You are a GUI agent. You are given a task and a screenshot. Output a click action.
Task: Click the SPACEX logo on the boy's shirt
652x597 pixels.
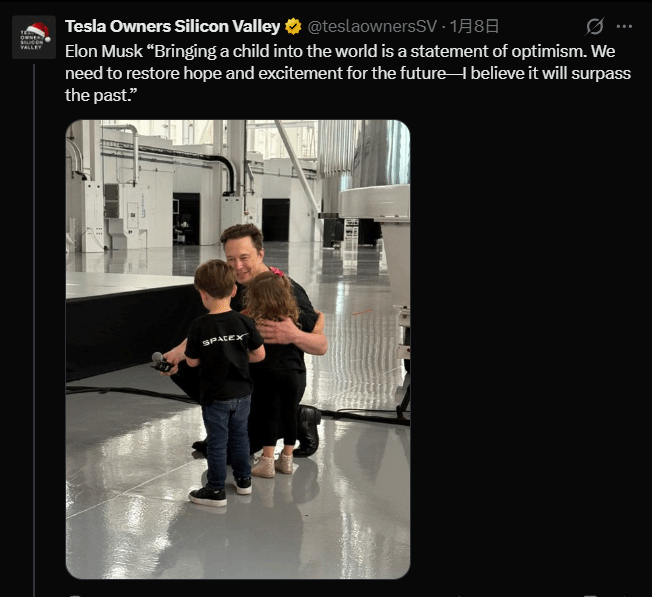tap(221, 341)
